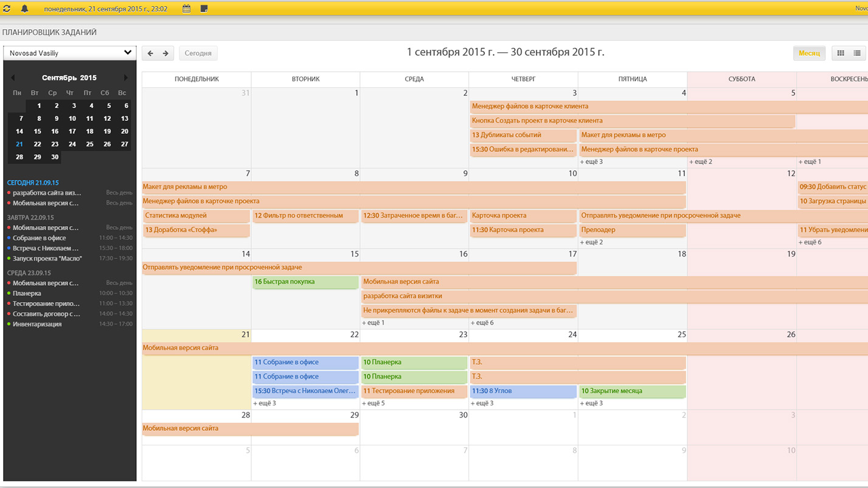Image resolution: width=868 pixels, height=488 pixels.
Task: Click the refresh icon in top bar
Action: [7, 9]
